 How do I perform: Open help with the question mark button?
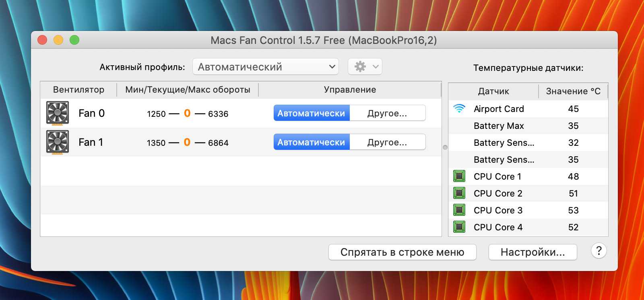point(599,251)
